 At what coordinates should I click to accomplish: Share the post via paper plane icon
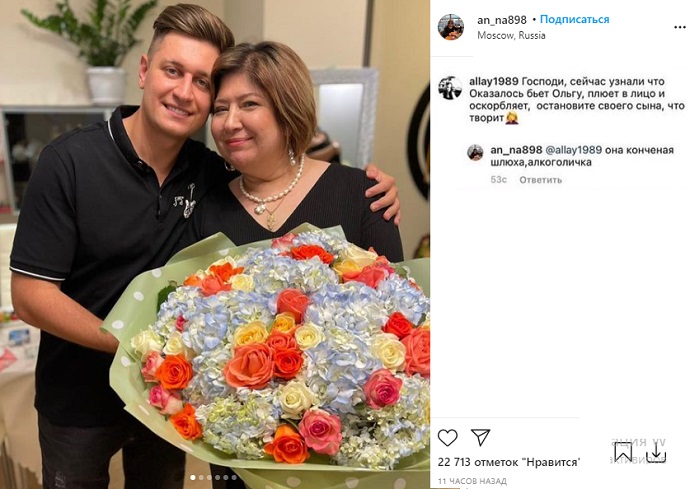click(x=481, y=437)
